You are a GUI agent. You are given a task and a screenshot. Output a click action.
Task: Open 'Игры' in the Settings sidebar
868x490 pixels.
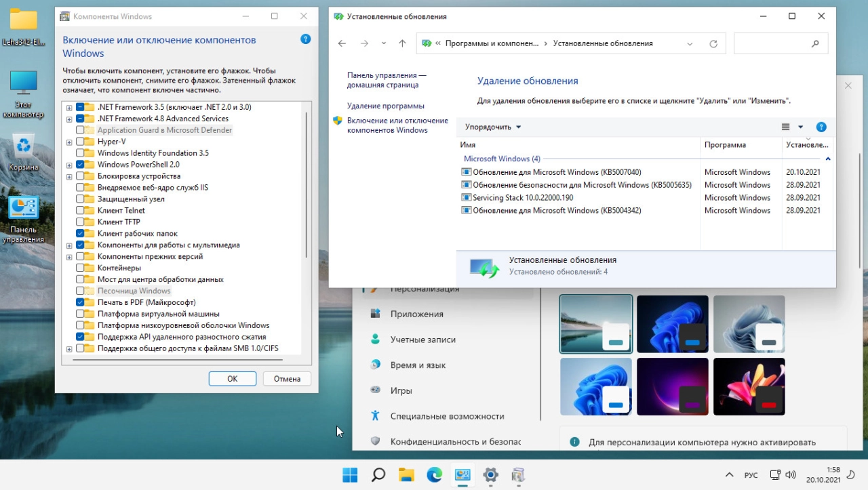401,390
